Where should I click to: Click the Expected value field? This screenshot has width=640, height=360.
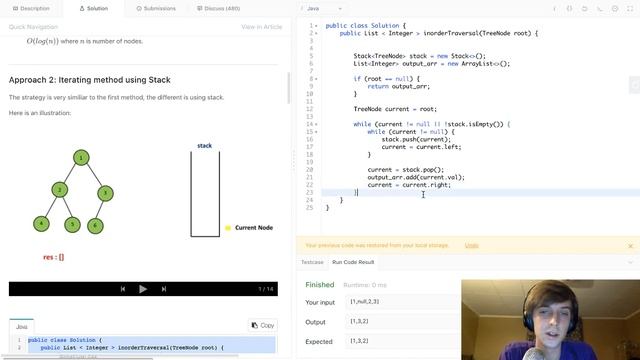pos(403,341)
